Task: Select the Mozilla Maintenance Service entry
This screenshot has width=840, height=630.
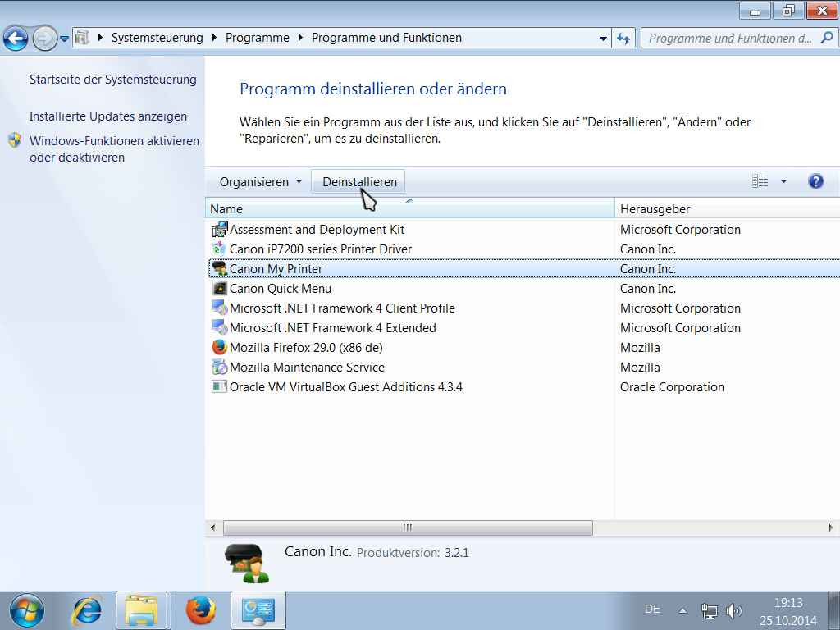Action: click(307, 367)
